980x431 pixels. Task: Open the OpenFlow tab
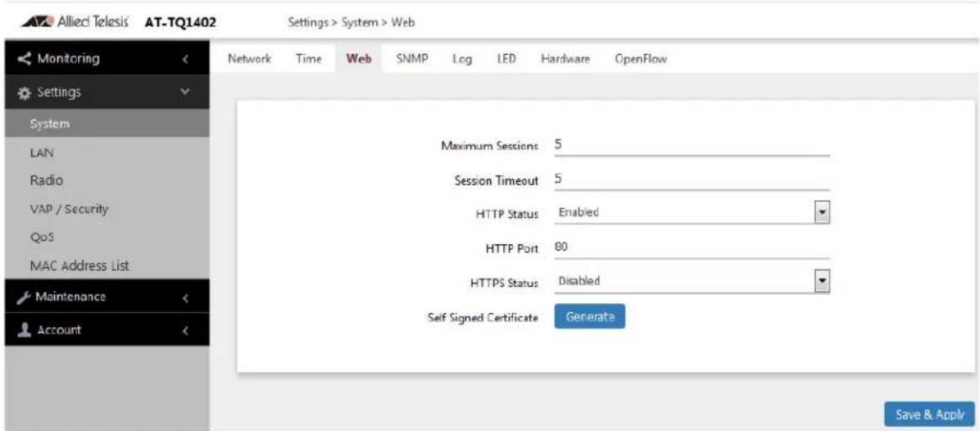(641, 59)
